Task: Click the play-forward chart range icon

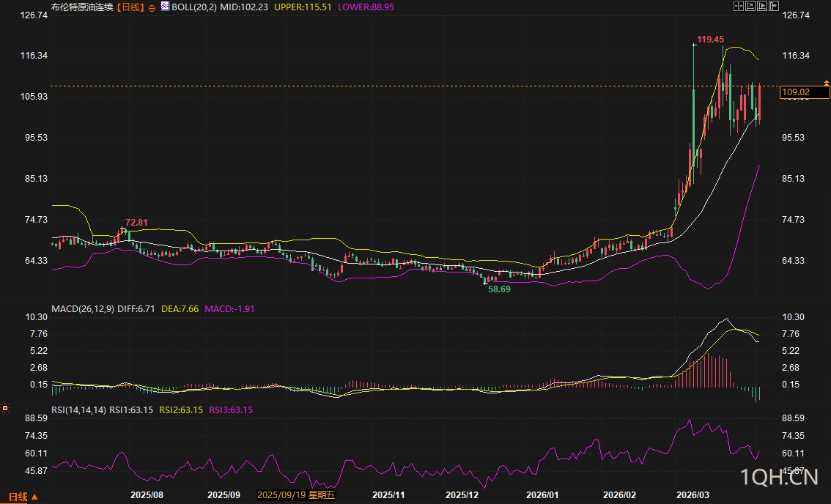Action: [x=761, y=6]
